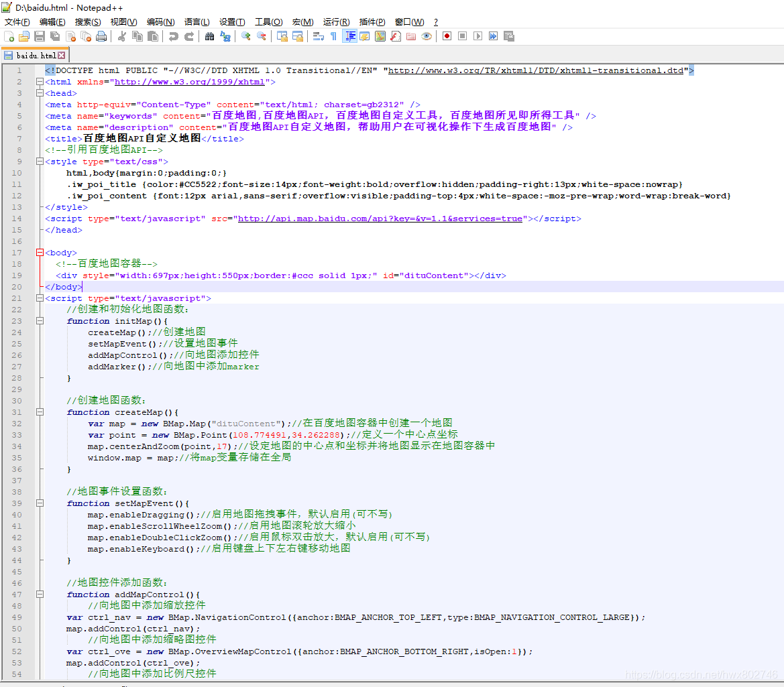This screenshot has height=687, width=784.
Task: Open the 运行(R) menu
Action: coord(336,22)
